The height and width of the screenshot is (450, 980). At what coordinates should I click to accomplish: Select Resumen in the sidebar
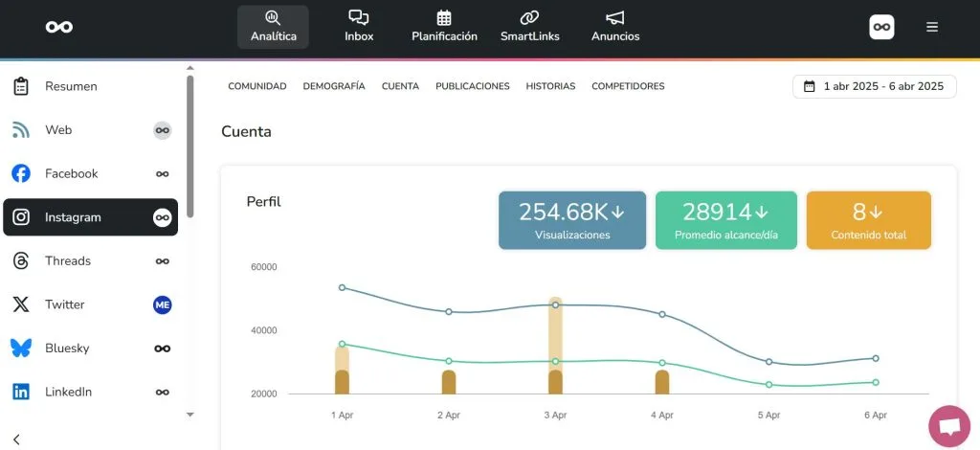click(x=91, y=86)
